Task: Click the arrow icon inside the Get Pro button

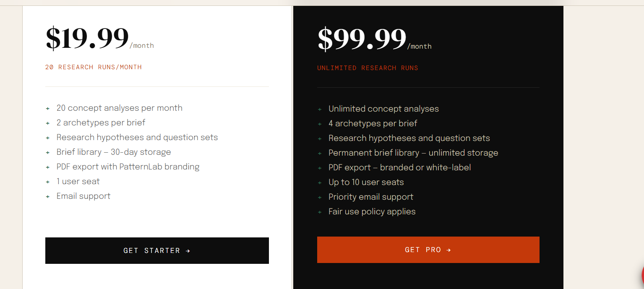Action: click(x=448, y=250)
